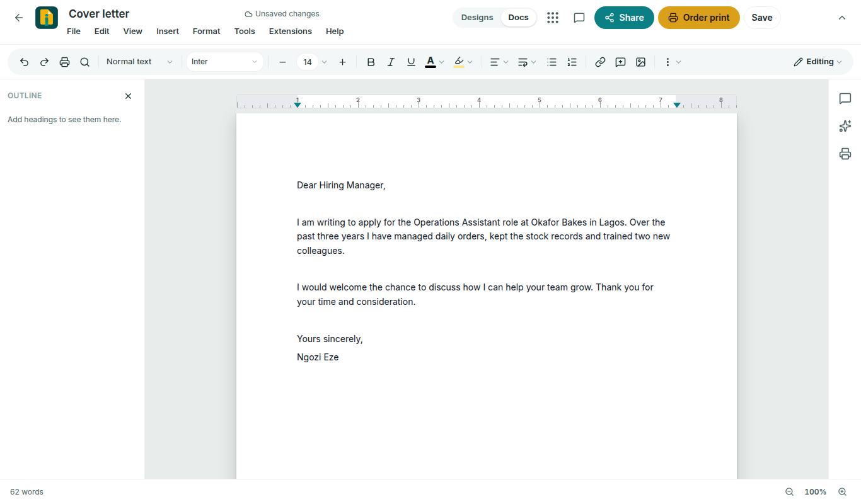861x504 pixels.
Task: Click the Order print button
Action: [x=699, y=18]
